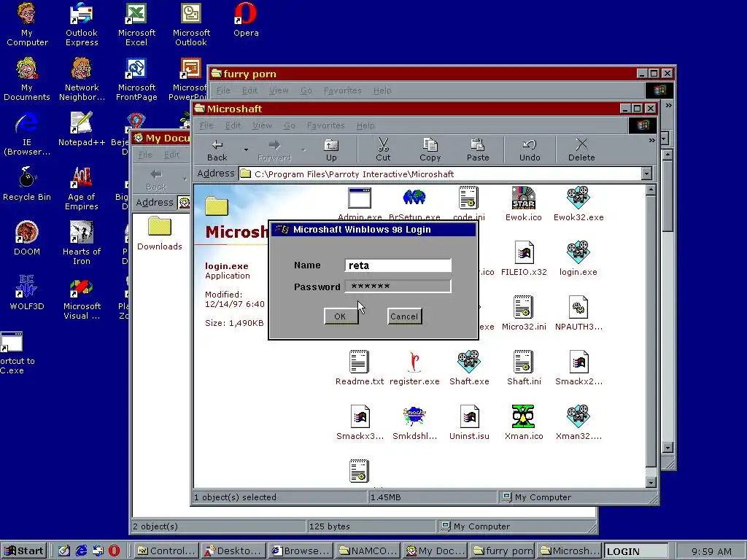Screen dimensions: 747x560
Task: Open Age of Empires desktop icon
Action: click(x=82, y=189)
